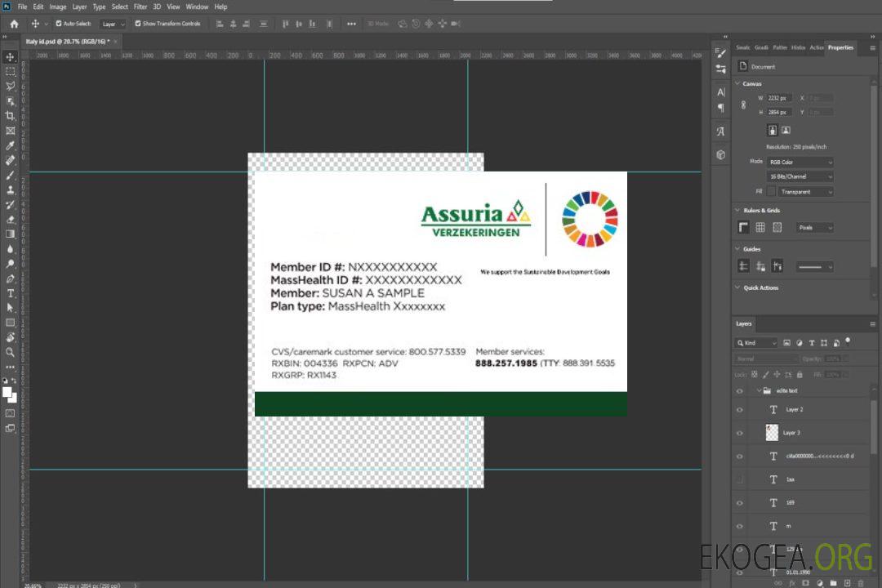Toggle Show Transform Controls checkbox

point(138,24)
